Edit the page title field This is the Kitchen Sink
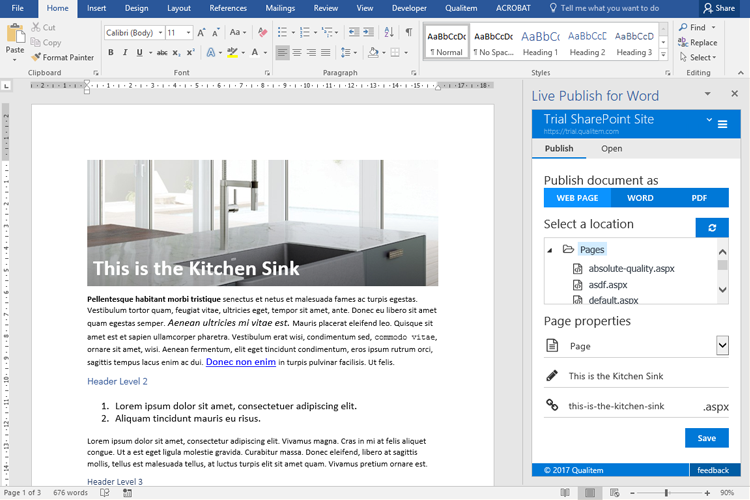 pos(636,376)
